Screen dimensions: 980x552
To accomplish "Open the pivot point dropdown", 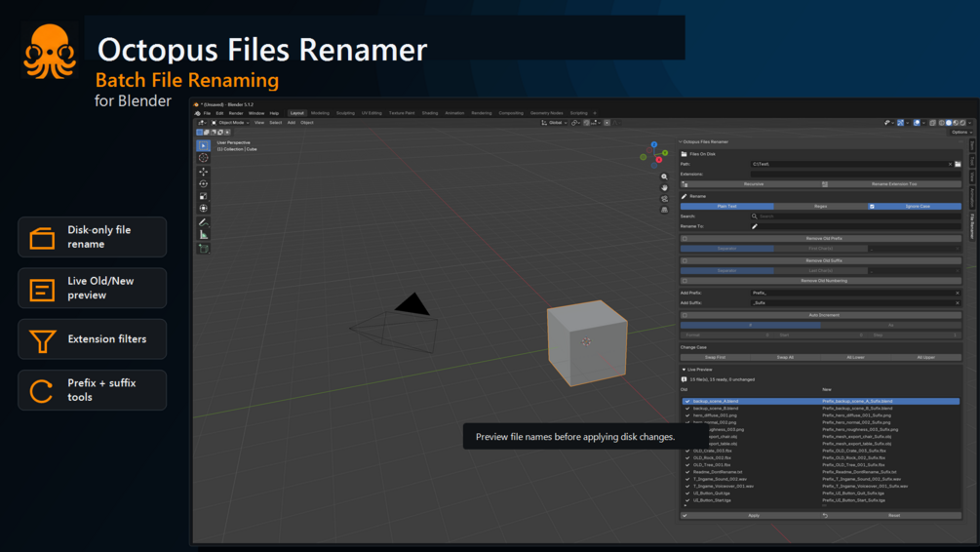I will (x=575, y=123).
